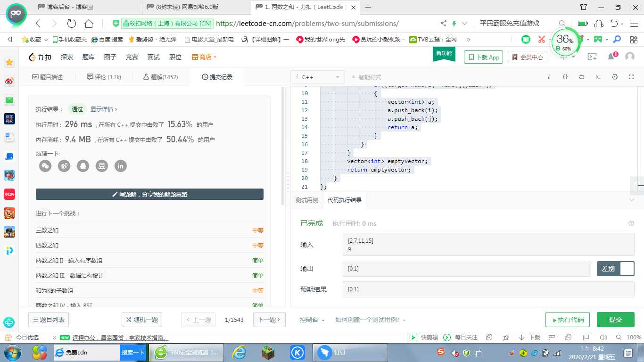Screen dimensions: 644x362
Task: Switch to 题目描述 tab
Action: coord(47,77)
